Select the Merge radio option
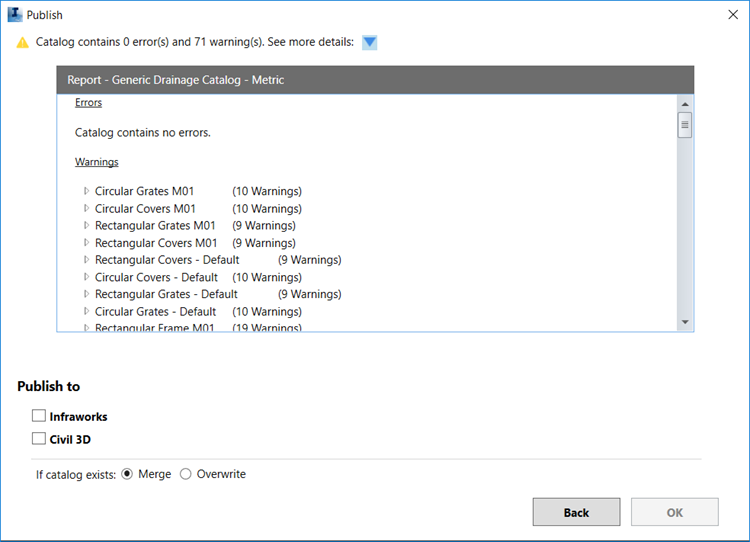 (x=127, y=474)
